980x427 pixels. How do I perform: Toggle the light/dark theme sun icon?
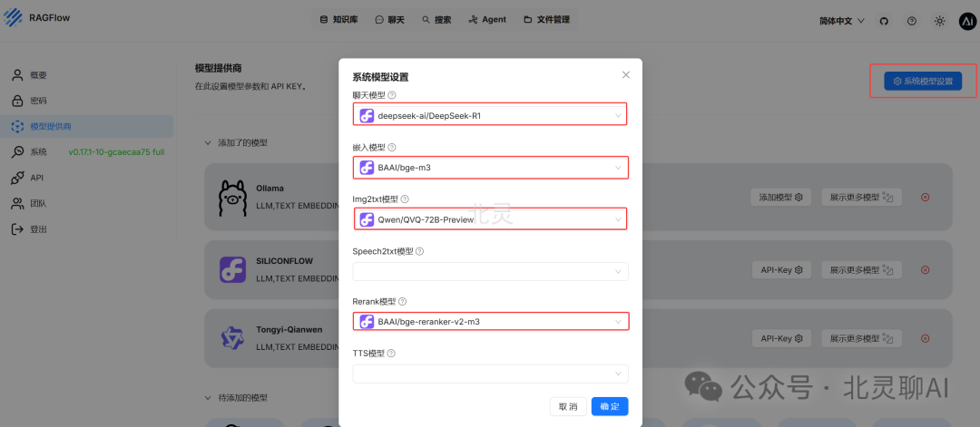point(939,21)
